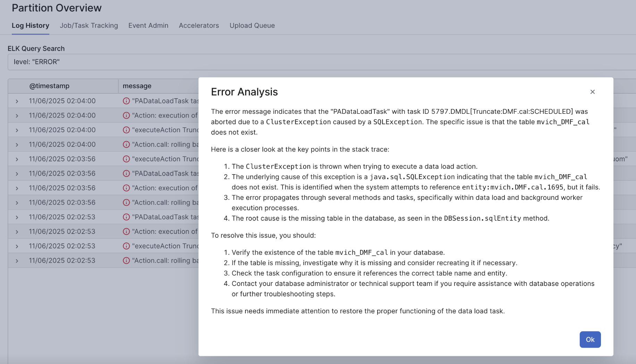Expand the first 02:02:53 log row
The image size is (636, 364).
point(17,217)
